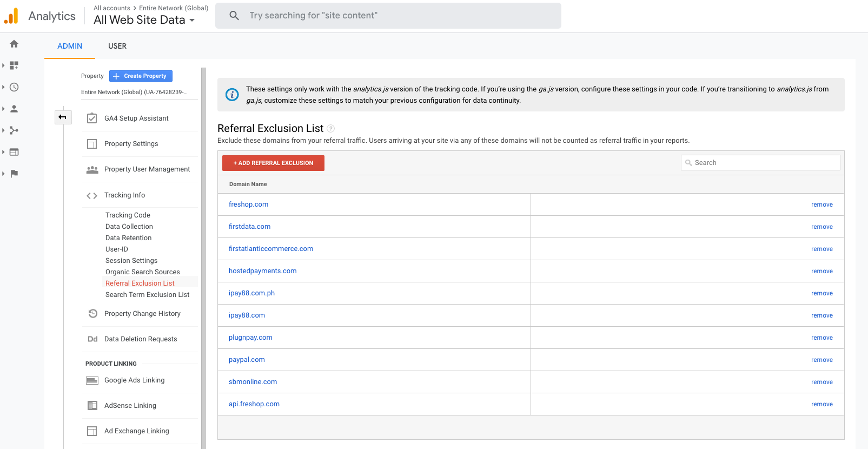Remove the paypal.com referral exclusion
Image resolution: width=868 pixels, height=449 pixels.
pos(821,360)
